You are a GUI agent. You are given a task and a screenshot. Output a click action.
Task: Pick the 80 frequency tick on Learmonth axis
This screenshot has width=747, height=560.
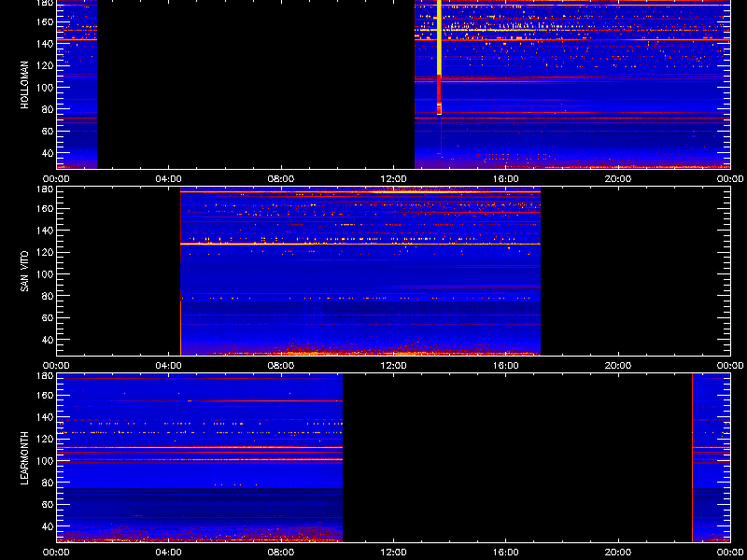click(48, 483)
